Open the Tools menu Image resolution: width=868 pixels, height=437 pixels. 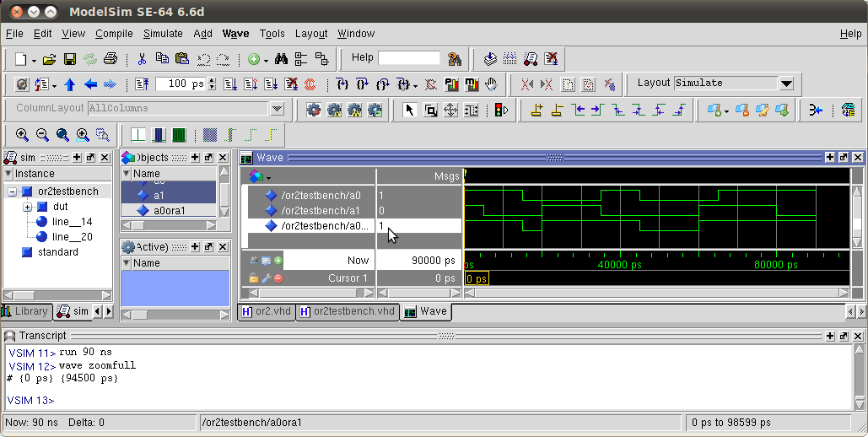coord(272,34)
